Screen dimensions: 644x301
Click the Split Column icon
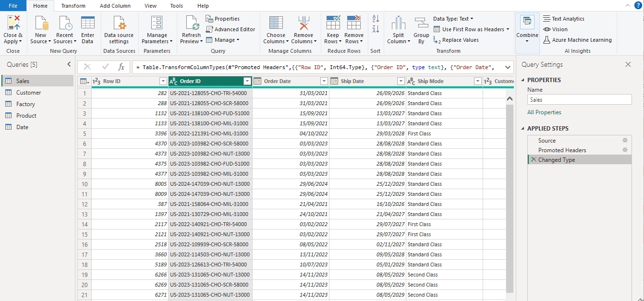pos(398,23)
